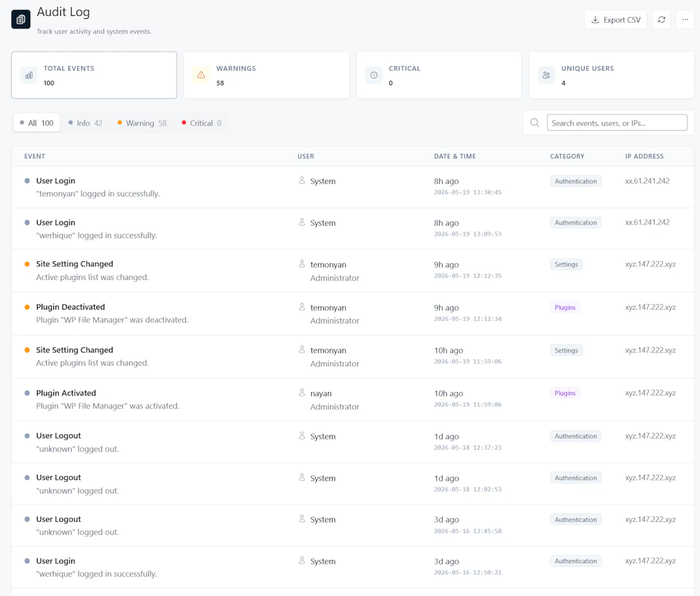Click the bar chart icon in Total Events
This screenshot has width=700, height=596.
click(x=29, y=75)
